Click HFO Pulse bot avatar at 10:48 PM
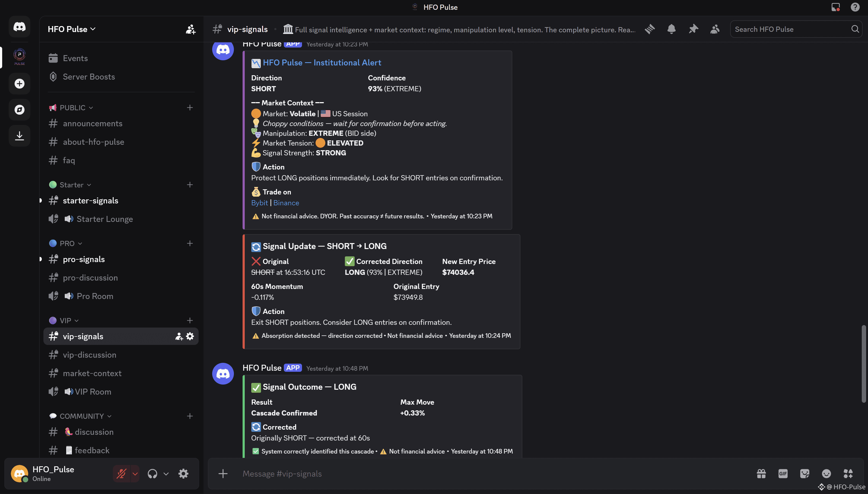Screen dimensions: 868x494 (x=223, y=373)
